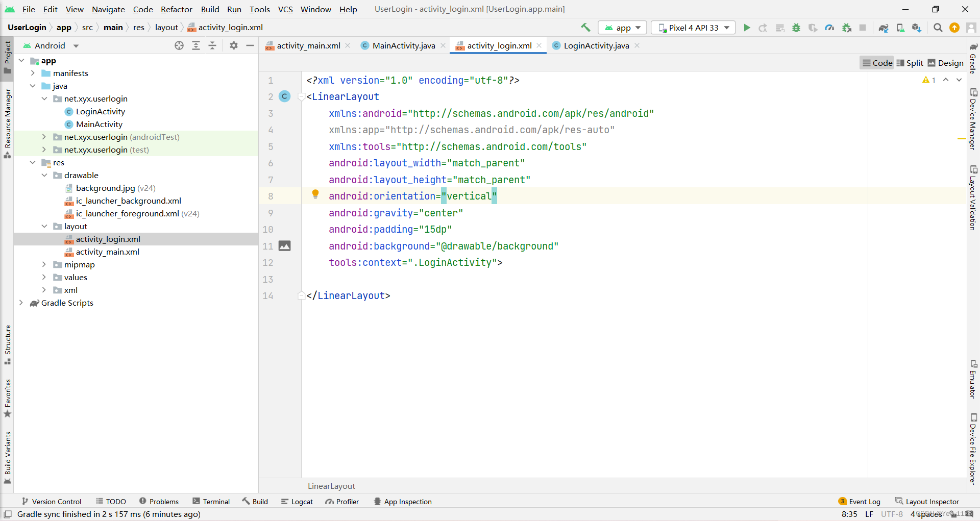The width and height of the screenshot is (980, 521).
Task: Expand the manifests folder
Action: tap(33, 73)
